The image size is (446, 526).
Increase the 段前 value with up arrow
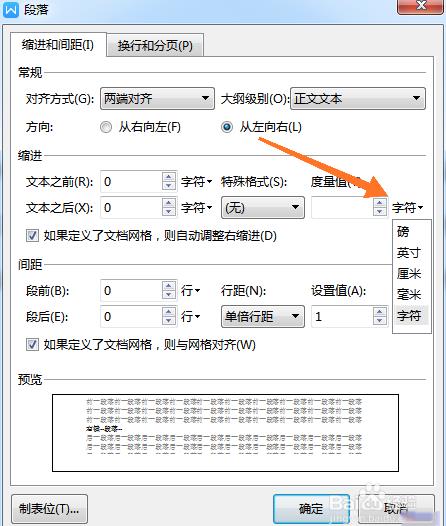point(169,286)
